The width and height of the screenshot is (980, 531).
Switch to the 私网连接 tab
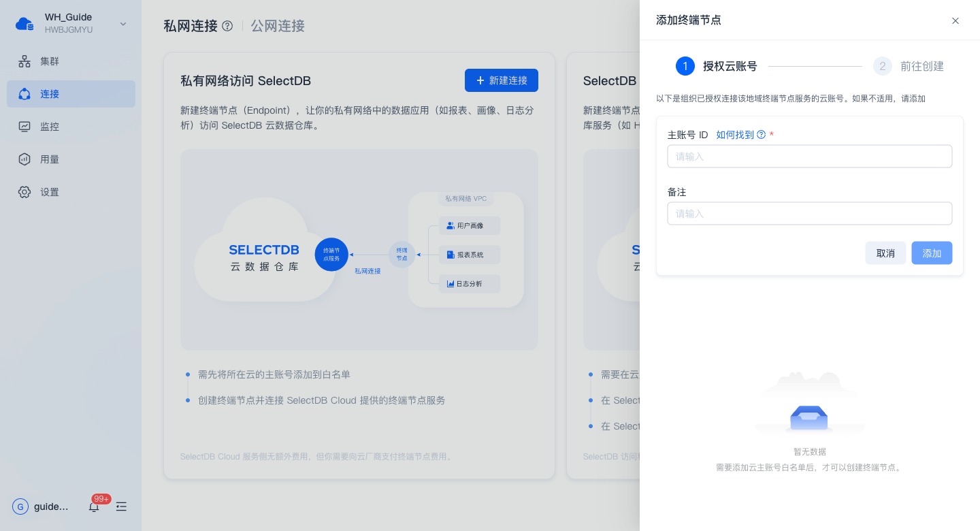pyautogui.click(x=191, y=26)
